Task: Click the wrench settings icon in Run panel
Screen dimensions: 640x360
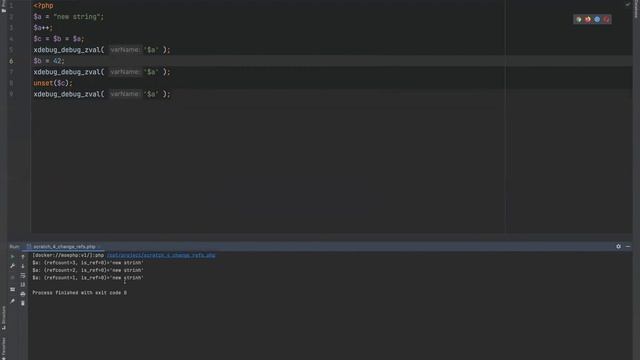Action: pyautogui.click(x=13, y=266)
